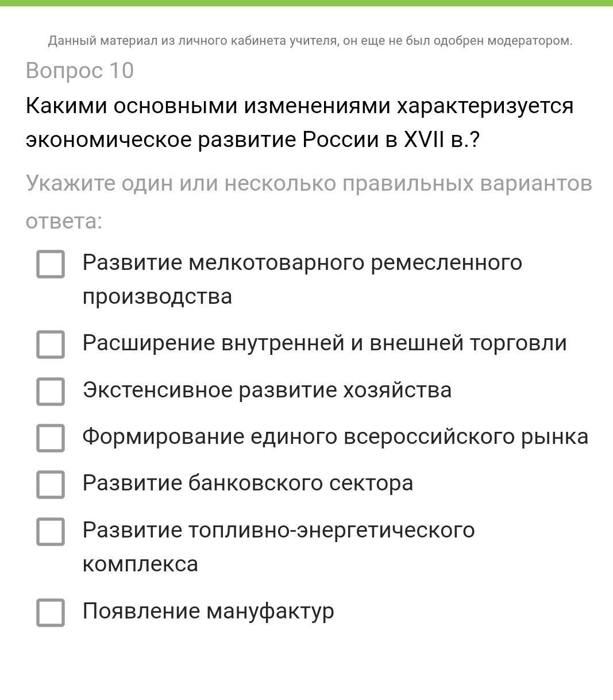Screen dimensions: 613x700
Task: Toggle the 'Развитие топливно-энергетического комплекса' checkbox
Action: (51, 531)
